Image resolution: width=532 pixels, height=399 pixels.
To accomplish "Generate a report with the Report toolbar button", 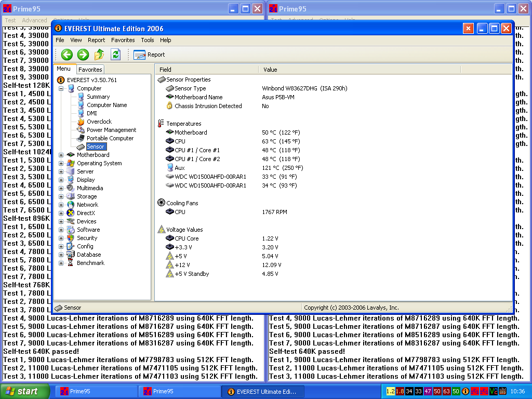I will point(149,55).
